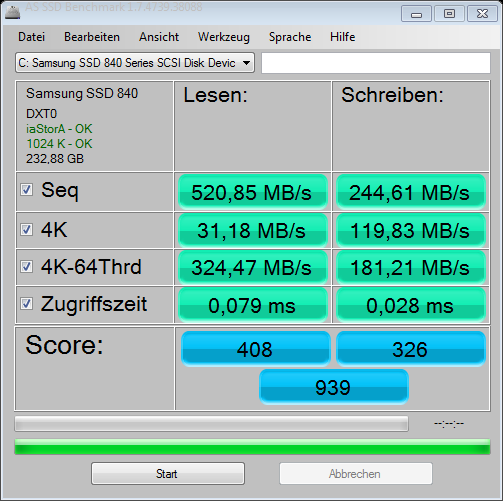Viewport: 503px width, 501px height.
Task: Click Seq read result 520,85 MB/s
Action: tap(253, 192)
